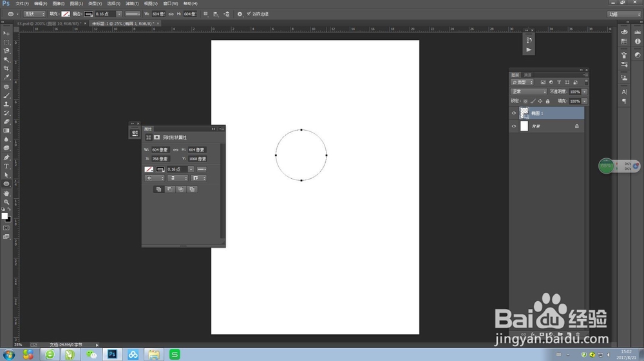Switch to the 33.psd document tab
Viewport: 644px width, 361px height.
tap(48, 24)
